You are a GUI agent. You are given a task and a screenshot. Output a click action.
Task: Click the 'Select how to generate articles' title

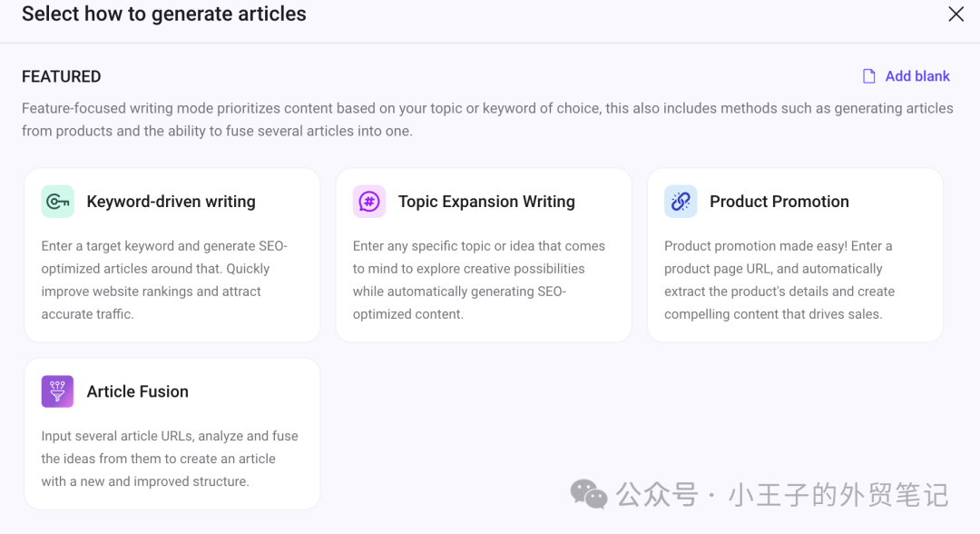click(x=164, y=15)
